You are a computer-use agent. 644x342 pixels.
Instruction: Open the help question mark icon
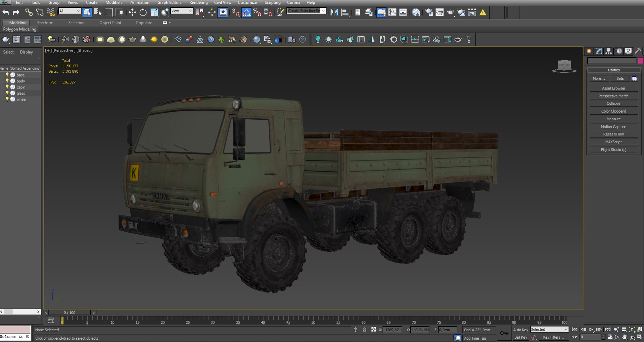tap(303, 40)
